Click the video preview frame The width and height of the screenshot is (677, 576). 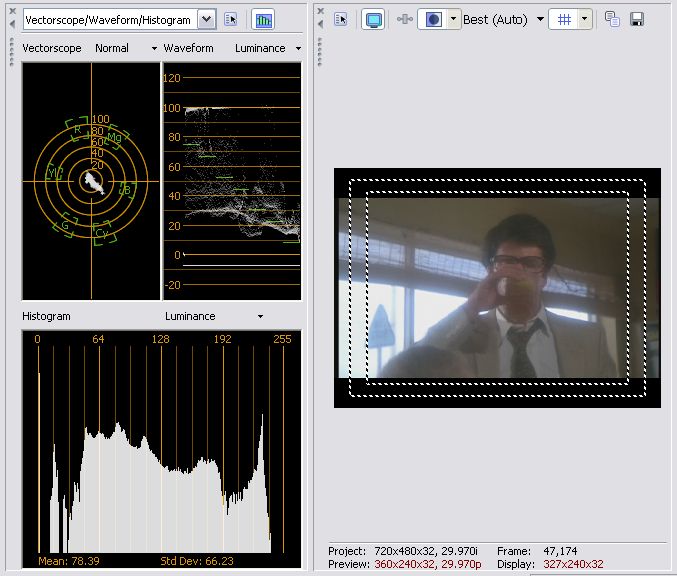point(497,288)
